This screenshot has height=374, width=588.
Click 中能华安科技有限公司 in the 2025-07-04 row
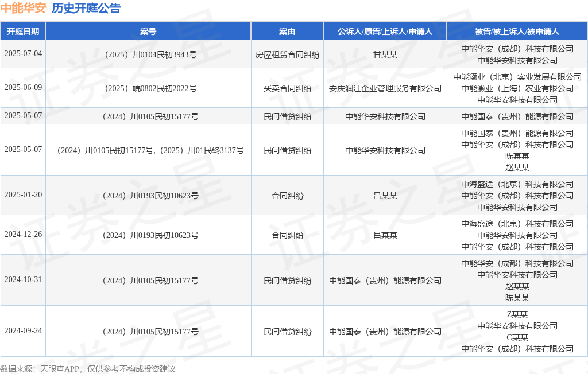tap(517, 60)
